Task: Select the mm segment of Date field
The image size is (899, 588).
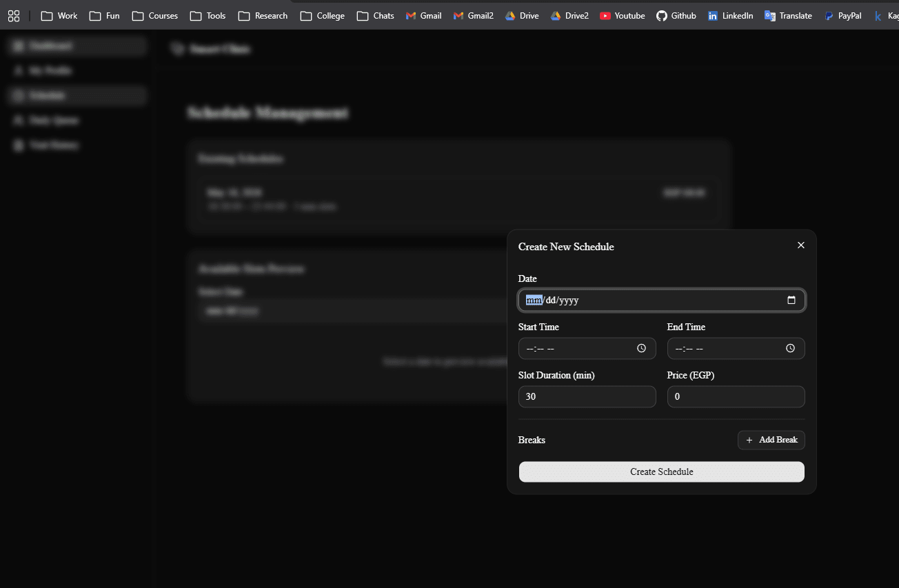Action: 534,301
